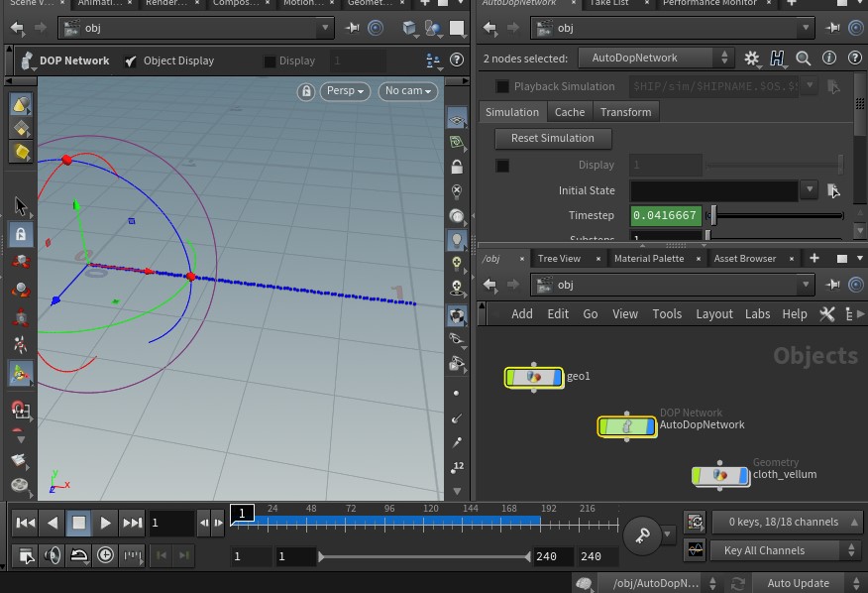Viewport: 868px width, 593px height.
Task: Toggle display flag on AutoDopNetwork node
Action: click(649, 426)
